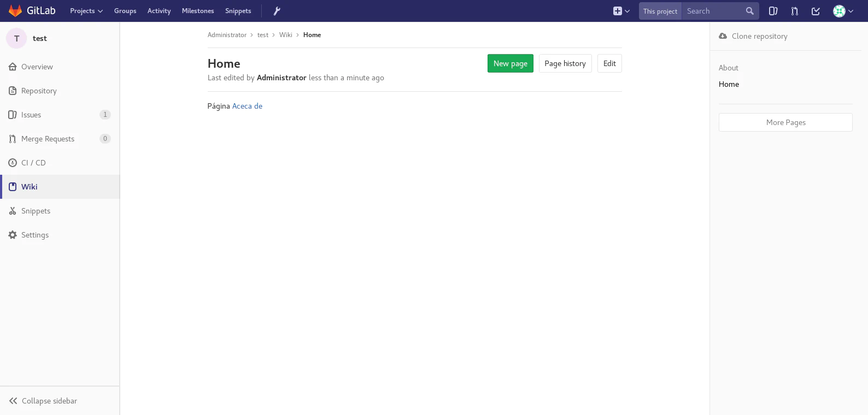
Task: Create a wiki page with New page
Action: pos(510,63)
